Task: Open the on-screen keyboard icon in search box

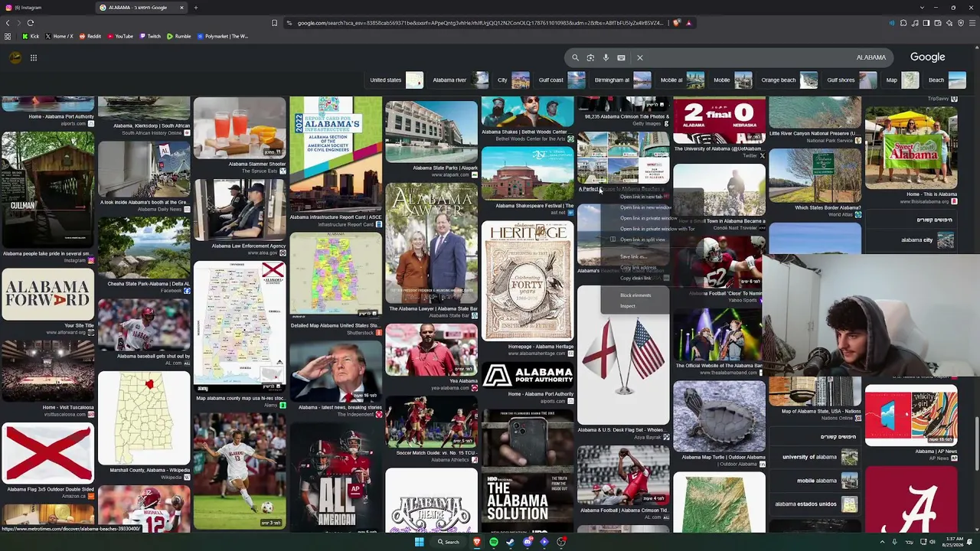Action: [621, 57]
